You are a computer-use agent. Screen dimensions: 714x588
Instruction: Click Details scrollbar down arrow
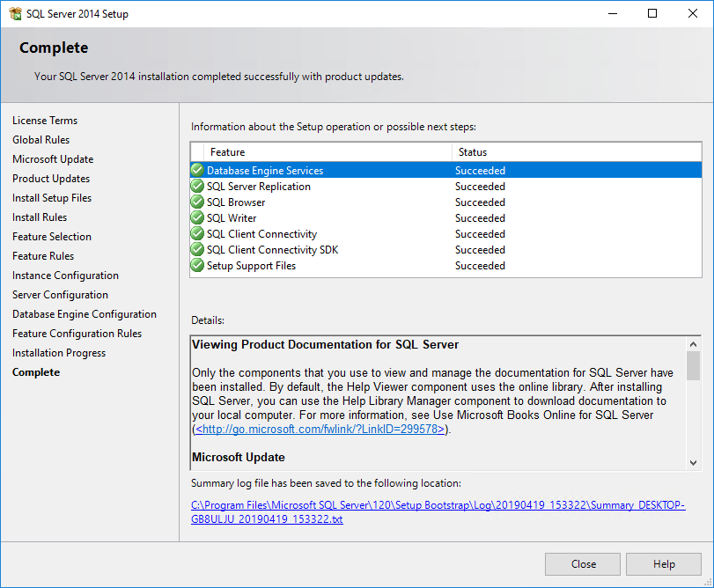[x=693, y=463]
